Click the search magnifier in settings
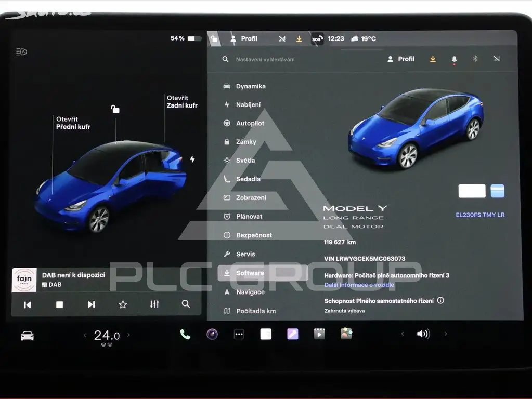This screenshot has width=532, height=399. point(225,59)
